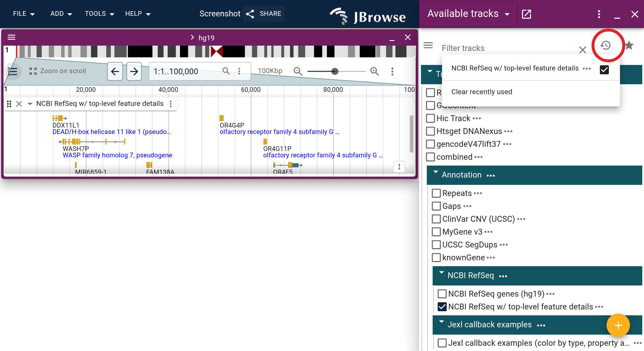Enable the Repeats track checkbox
The image size is (644, 351).
(x=436, y=193)
